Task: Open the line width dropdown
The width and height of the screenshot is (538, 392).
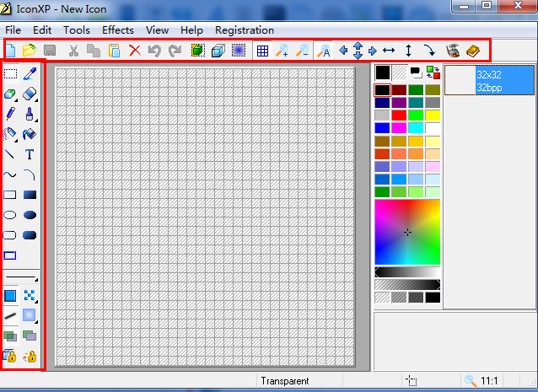Action: point(23,278)
